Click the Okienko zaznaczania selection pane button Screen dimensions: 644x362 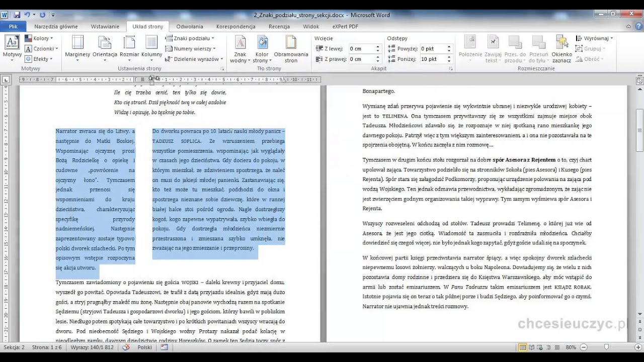click(561, 49)
